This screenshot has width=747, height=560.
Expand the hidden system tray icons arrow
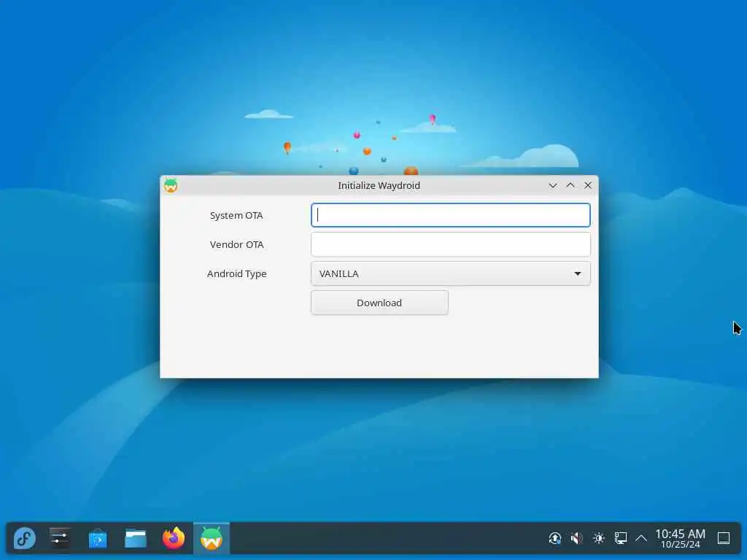click(x=641, y=539)
